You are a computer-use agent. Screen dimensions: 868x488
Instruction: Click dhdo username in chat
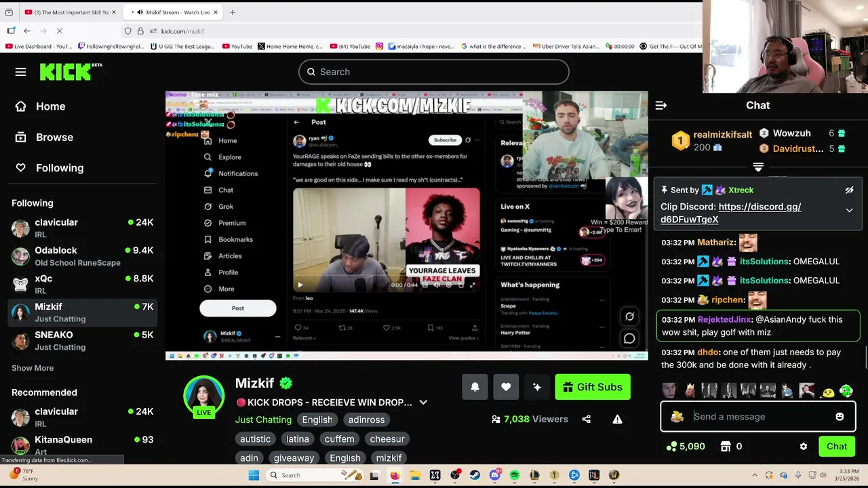pyautogui.click(x=708, y=352)
